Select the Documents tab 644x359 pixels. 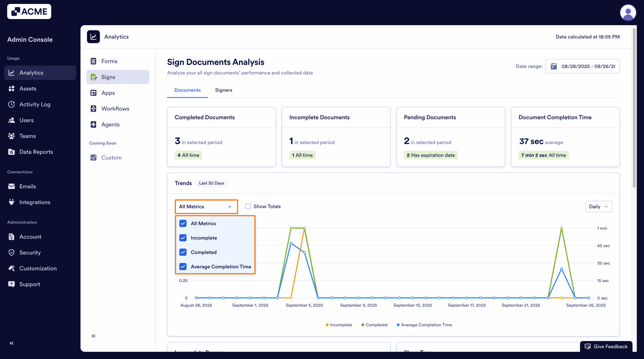tap(187, 90)
